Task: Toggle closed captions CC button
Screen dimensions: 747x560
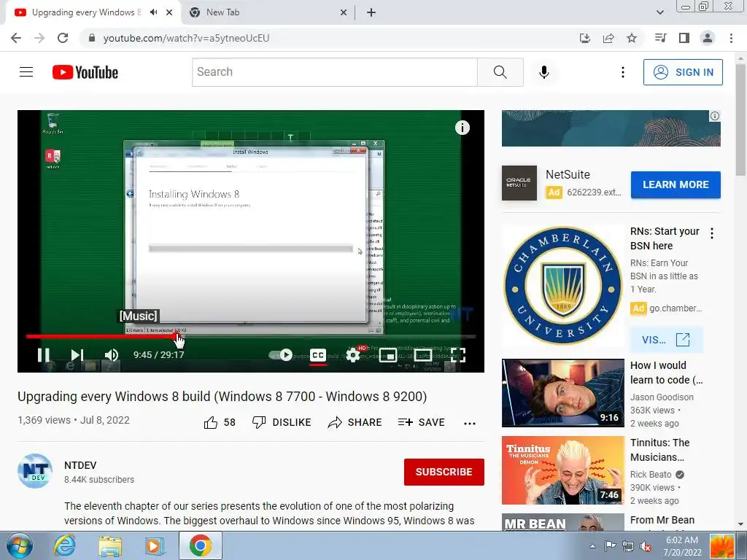Action: pyautogui.click(x=318, y=355)
